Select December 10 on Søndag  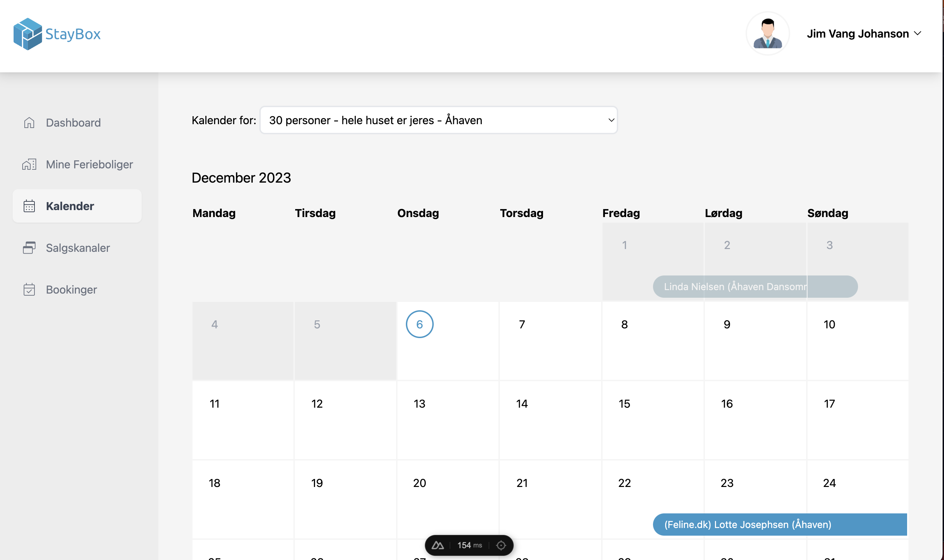click(x=829, y=325)
